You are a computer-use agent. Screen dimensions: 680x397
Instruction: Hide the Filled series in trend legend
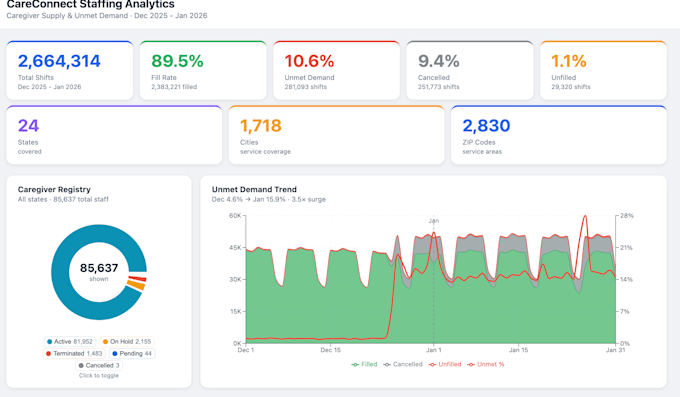point(364,364)
